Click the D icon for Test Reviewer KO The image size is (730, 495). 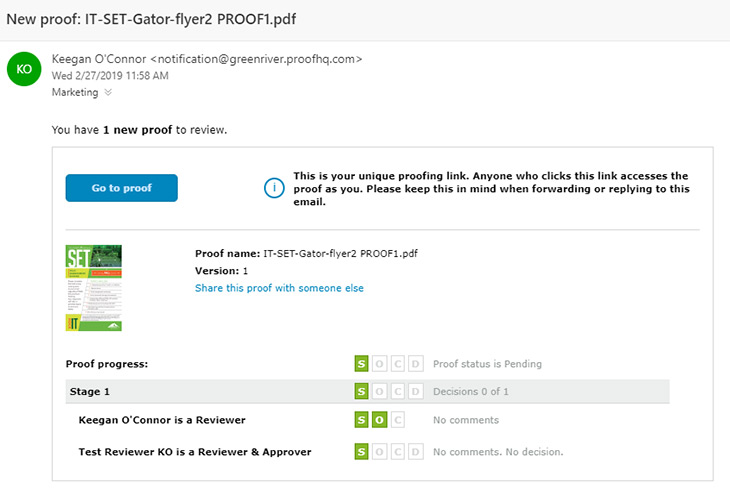[416, 452]
